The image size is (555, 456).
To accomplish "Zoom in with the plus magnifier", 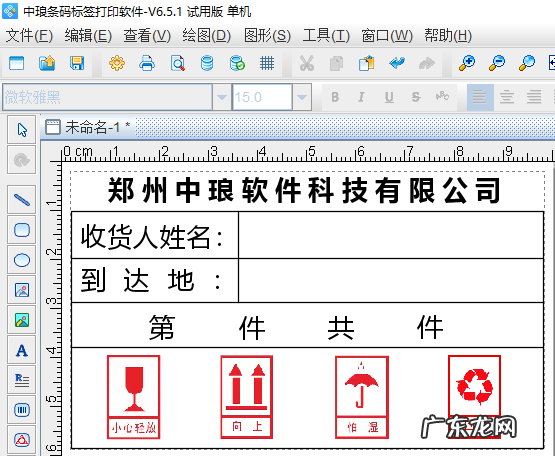I will [x=467, y=63].
